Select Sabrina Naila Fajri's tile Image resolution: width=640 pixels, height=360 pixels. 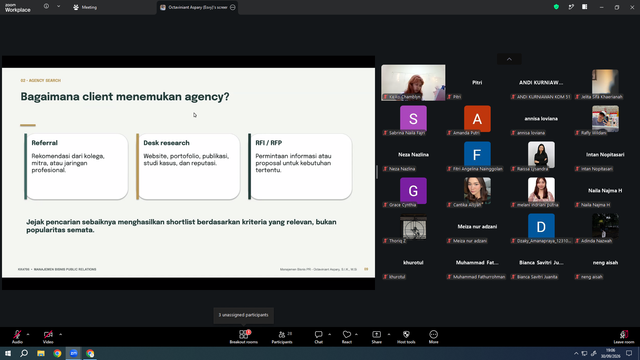tap(413, 119)
